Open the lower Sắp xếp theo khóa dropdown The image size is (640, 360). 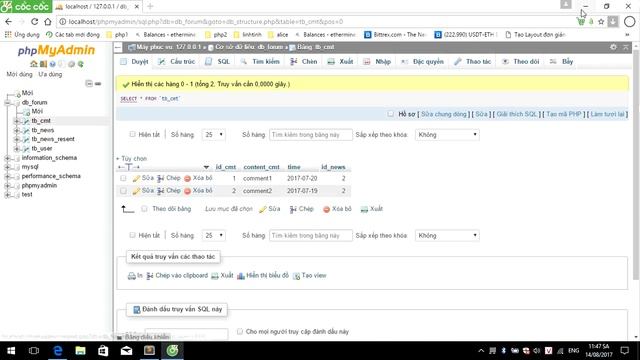click(447, 236)
